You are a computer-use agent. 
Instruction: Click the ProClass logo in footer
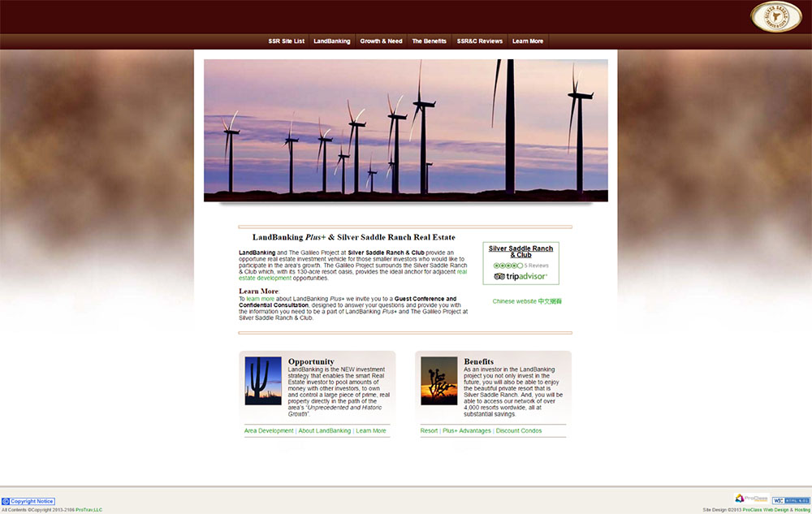pos(751,499)
